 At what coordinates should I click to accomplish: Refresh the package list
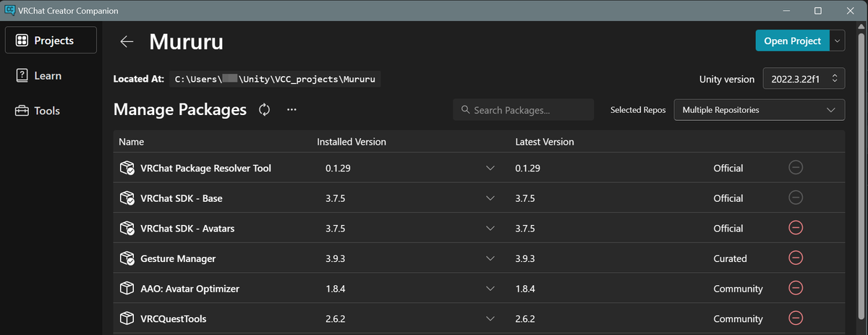(x=265, y=110)
